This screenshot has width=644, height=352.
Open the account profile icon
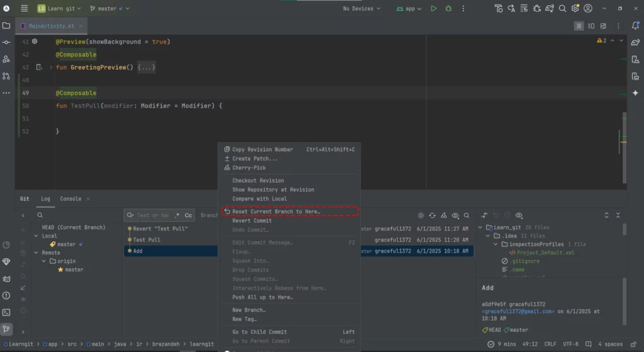tap(588, 8)
